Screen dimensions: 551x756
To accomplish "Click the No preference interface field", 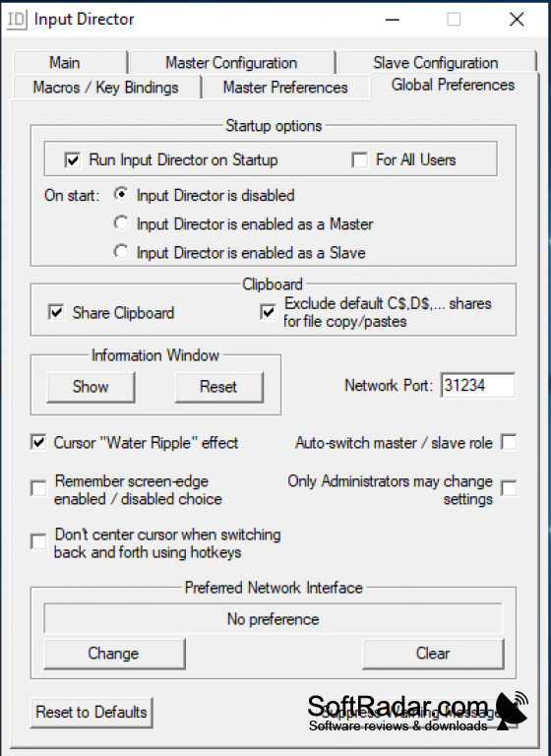I will [x=273, y=618].
